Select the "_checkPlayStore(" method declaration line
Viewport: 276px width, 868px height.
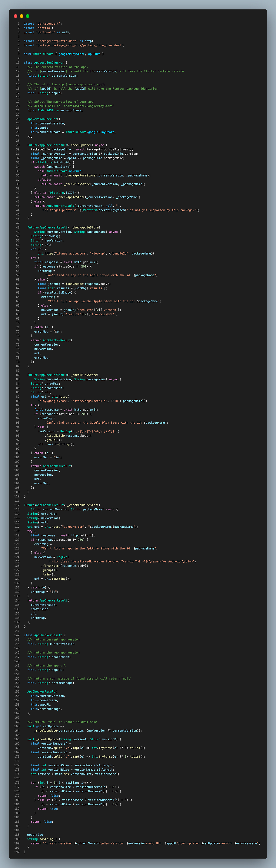click(x=63, y=375)
